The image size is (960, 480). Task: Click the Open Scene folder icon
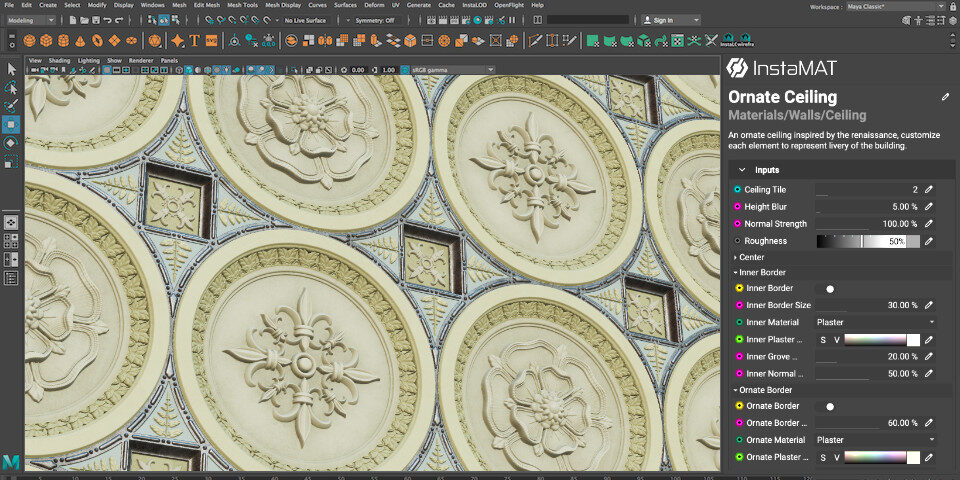[x=84, y=20]
